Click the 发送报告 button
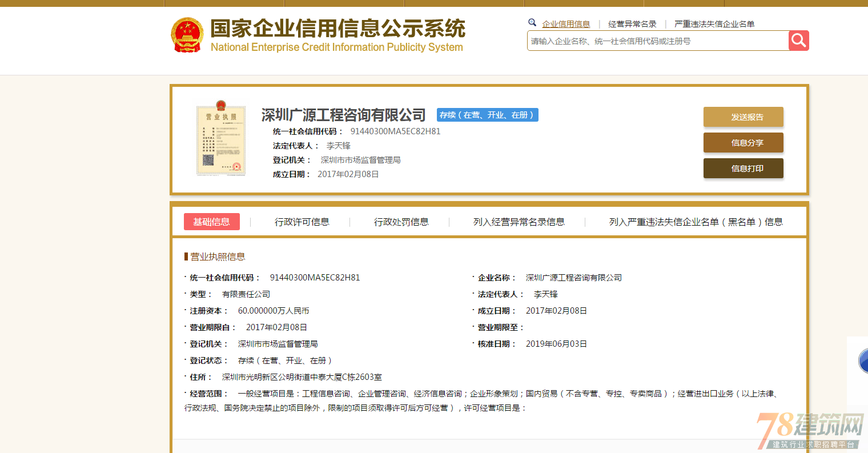868x453 pixels. (744, 117)
